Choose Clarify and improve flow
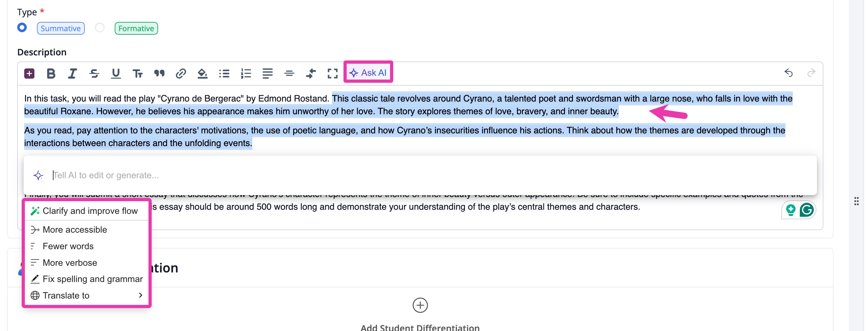 [x=90, y=210]
